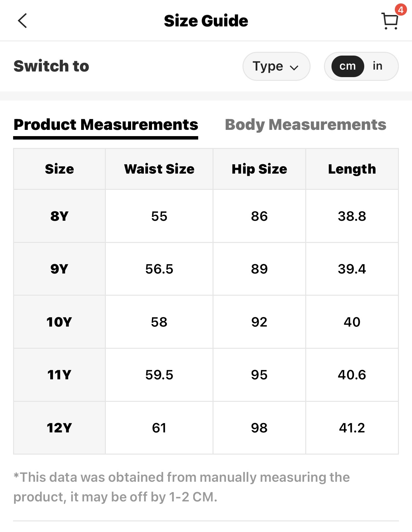The height and width of the screenshot is (532, 412).
Task: Switch units to inches
Action: tap(377, 66)
